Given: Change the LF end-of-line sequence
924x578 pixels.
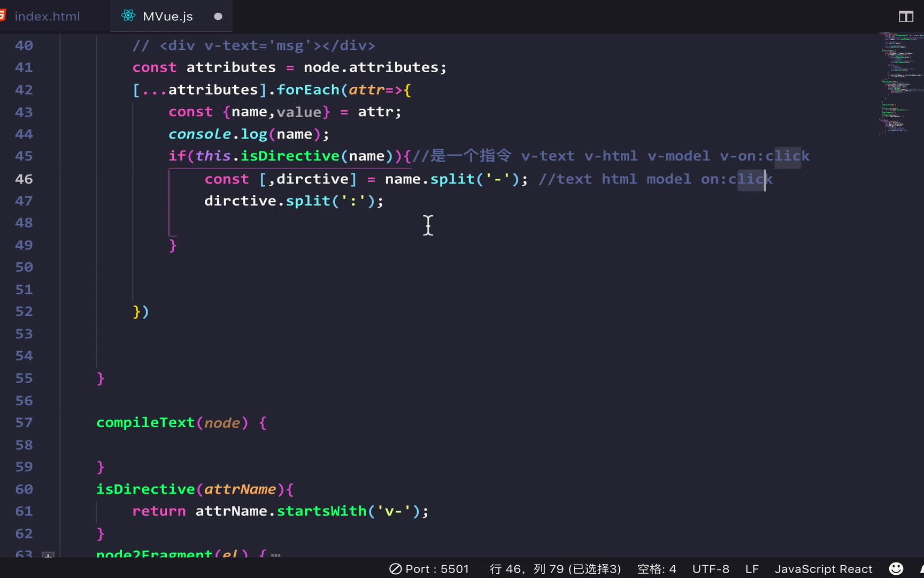Looking at the screenshot, I should (752, 568).
